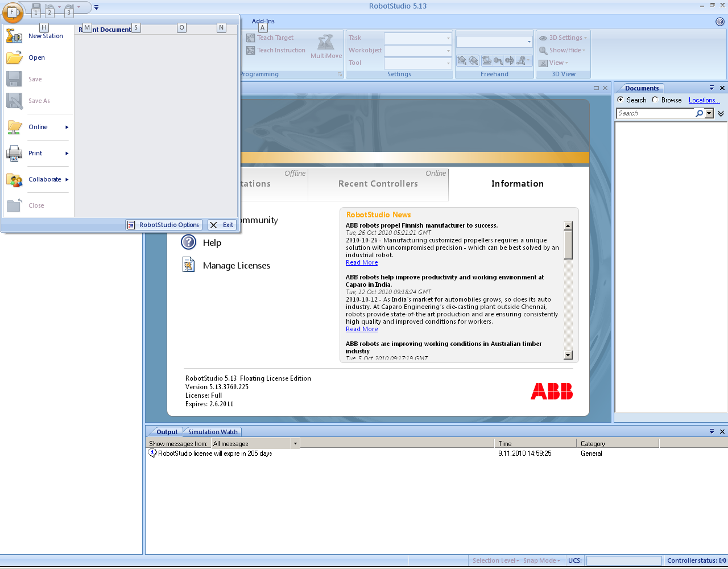This screenshot has height=569, width=728.
Task: Expand the Show/Hide dropdown
Action: click(x=562, y=50)
